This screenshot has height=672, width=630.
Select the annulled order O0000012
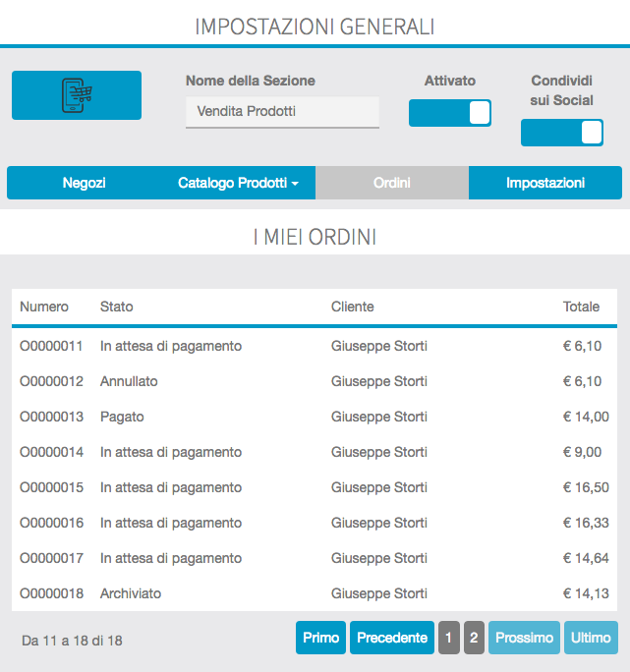[x=51, y=381]
